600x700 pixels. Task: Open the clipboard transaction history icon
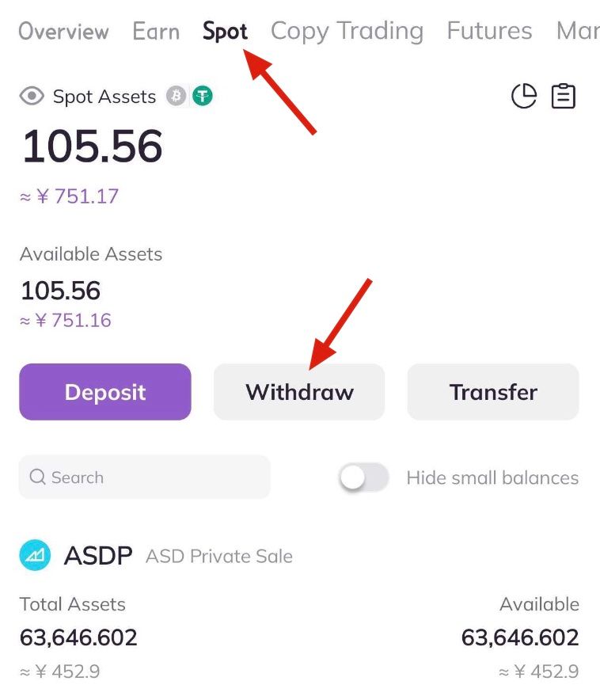click(564, 97)
